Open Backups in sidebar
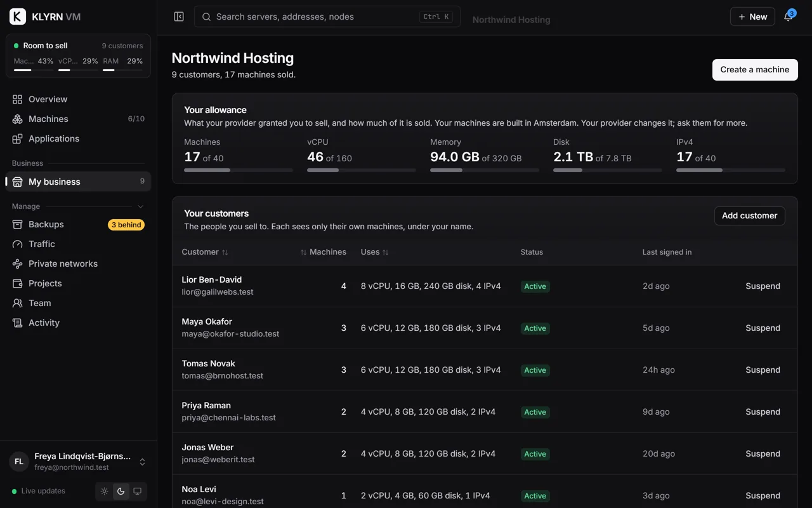 tap(78, 224)
